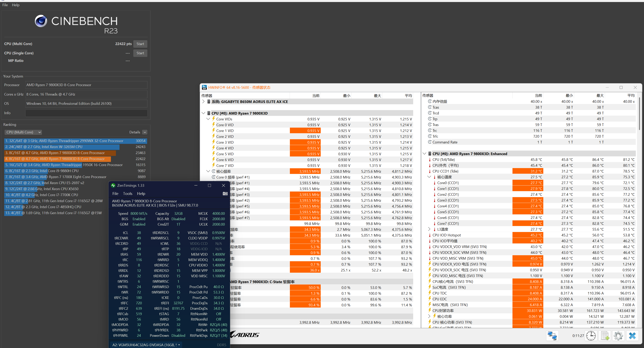
Task: Click the ZenTimings title bar logo icon
Action: (113, 185)
